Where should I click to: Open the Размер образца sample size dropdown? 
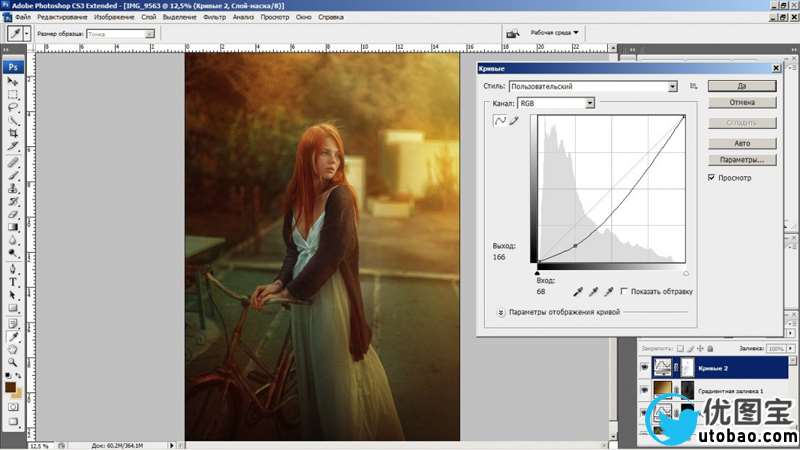pos(149,34)
